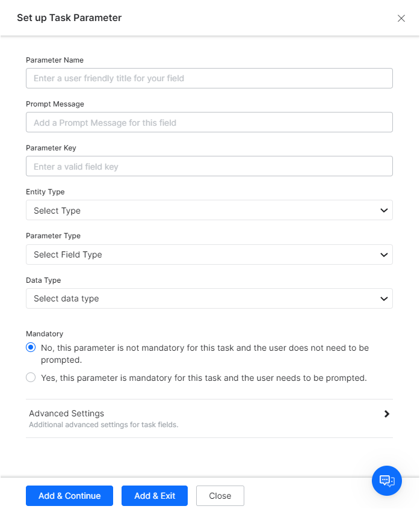Viewport: 420px width, 509px height.
Task: Click into the Prompt Message field
Action: tap(209, 122)
